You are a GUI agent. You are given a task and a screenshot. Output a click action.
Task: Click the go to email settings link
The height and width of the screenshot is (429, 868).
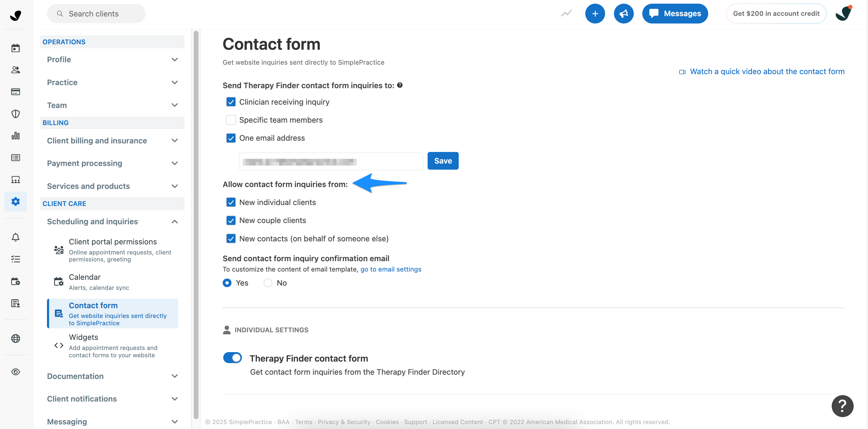390,269
